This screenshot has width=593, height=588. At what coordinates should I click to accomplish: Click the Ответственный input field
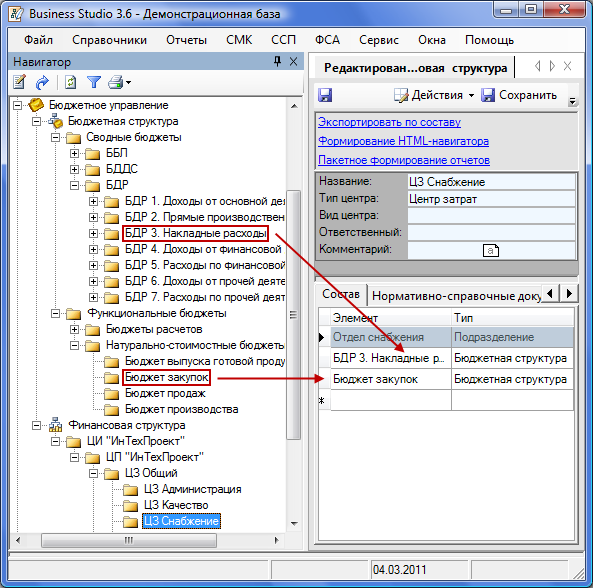point(491,233)
